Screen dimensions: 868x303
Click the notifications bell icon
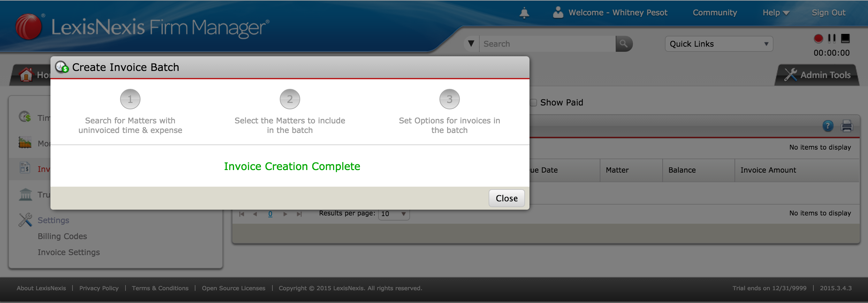(524, 13)
